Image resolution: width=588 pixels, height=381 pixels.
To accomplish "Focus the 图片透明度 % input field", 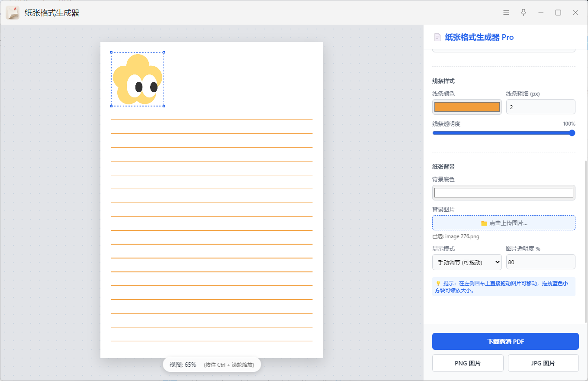I will (x=540, y=262).
